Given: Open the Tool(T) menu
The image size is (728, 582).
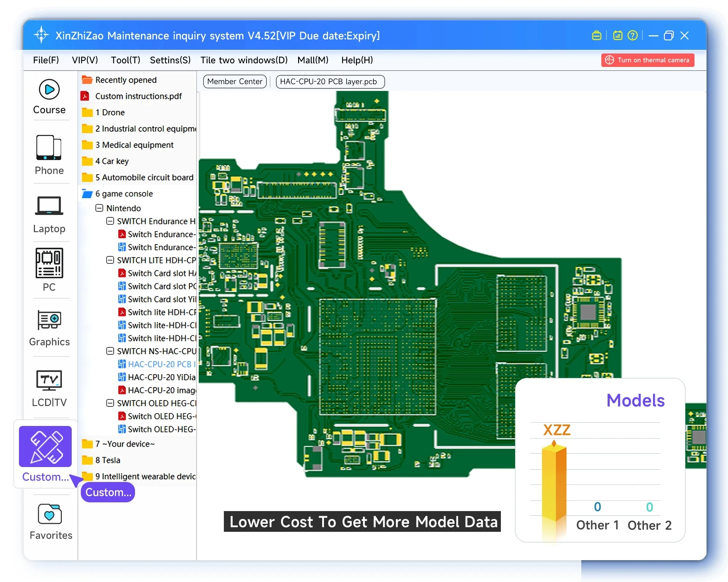Looking at the screenshot, I should [125, 60].
